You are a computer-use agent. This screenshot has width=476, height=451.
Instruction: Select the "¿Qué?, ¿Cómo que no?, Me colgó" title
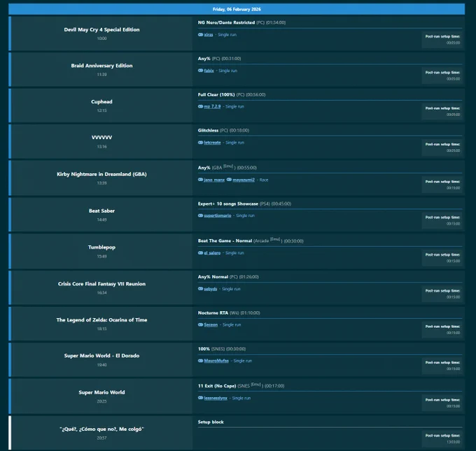pos(101,429)
